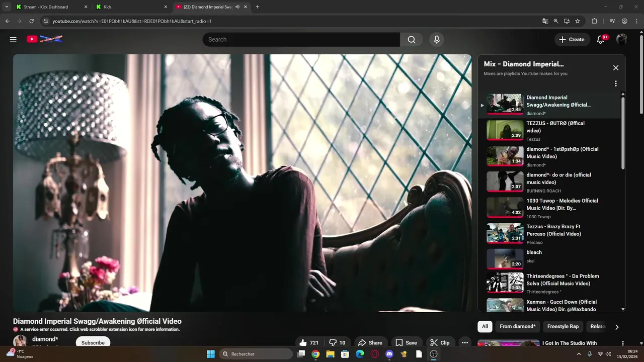644x362 pixels.
Task: Open Discord from the taskbar
Action: [x=389, y=354]
